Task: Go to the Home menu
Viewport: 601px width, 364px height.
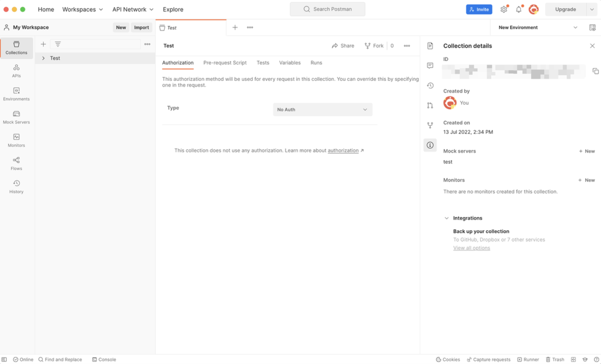Action: pos(46,9)
